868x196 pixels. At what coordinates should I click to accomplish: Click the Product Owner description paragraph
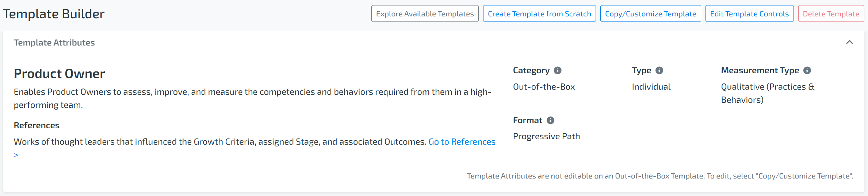point(252,98)
